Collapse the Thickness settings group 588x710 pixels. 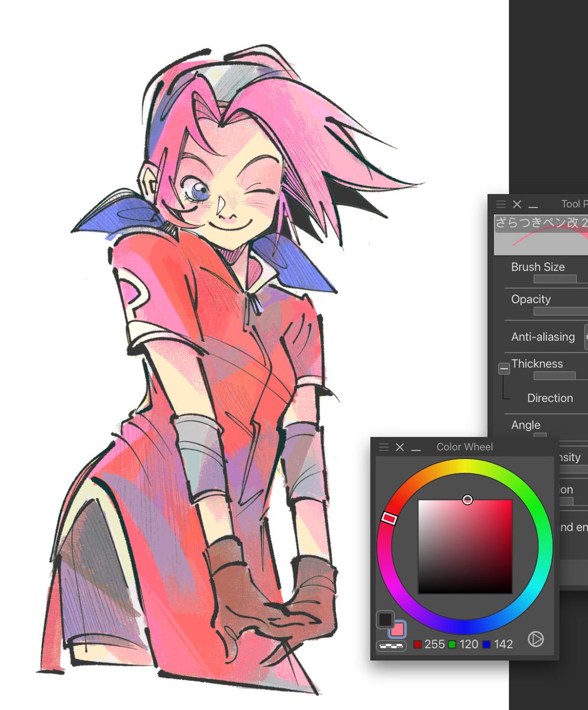(504, 369)
